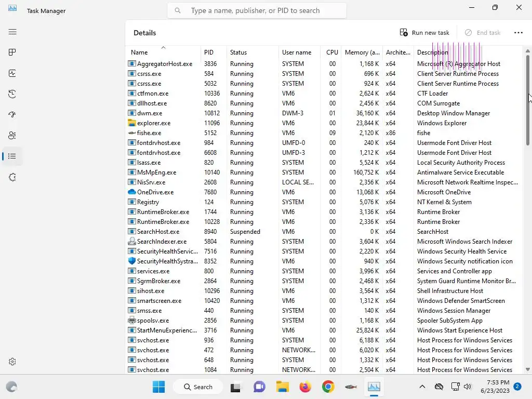
Task: Select the NisSrv.exe process
Action: [324, 182]
